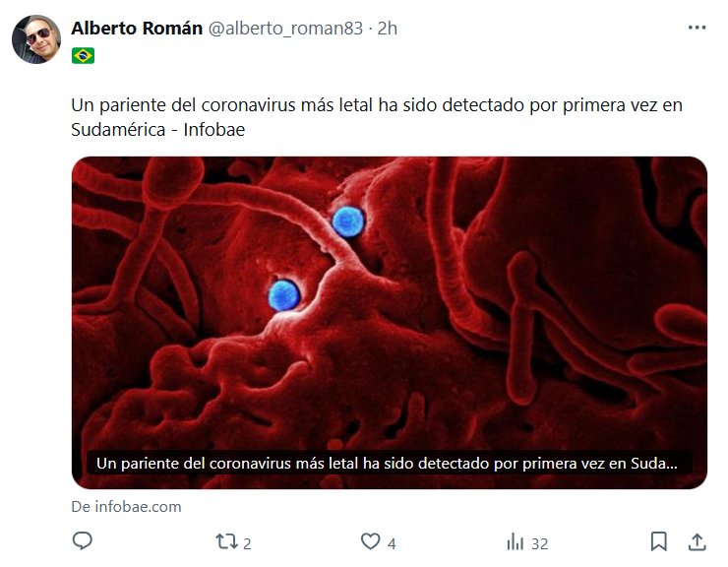The height and width of the screenshot is (567, 728).
Task: Open the @alberto_roman83 handle
Action: (285, 29)
